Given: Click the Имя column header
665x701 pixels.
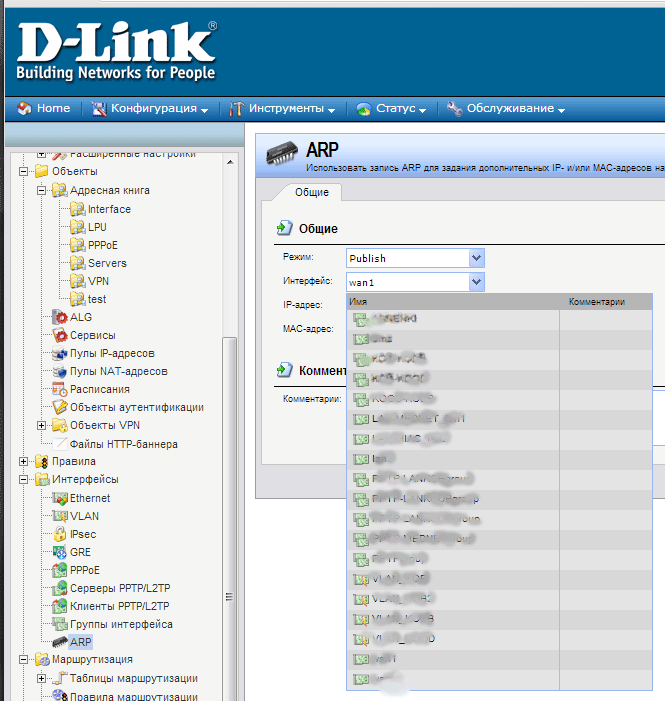Looking at the screenshot, I should 453,302.
